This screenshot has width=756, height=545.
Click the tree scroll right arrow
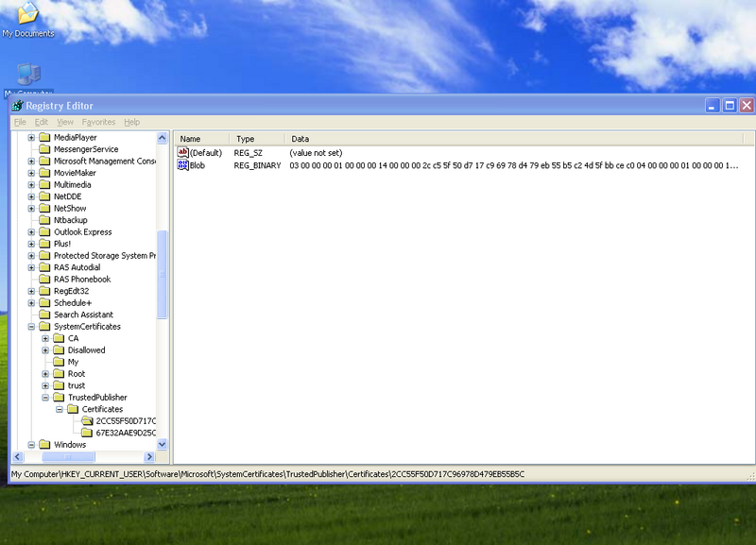[x=149, y=456]
